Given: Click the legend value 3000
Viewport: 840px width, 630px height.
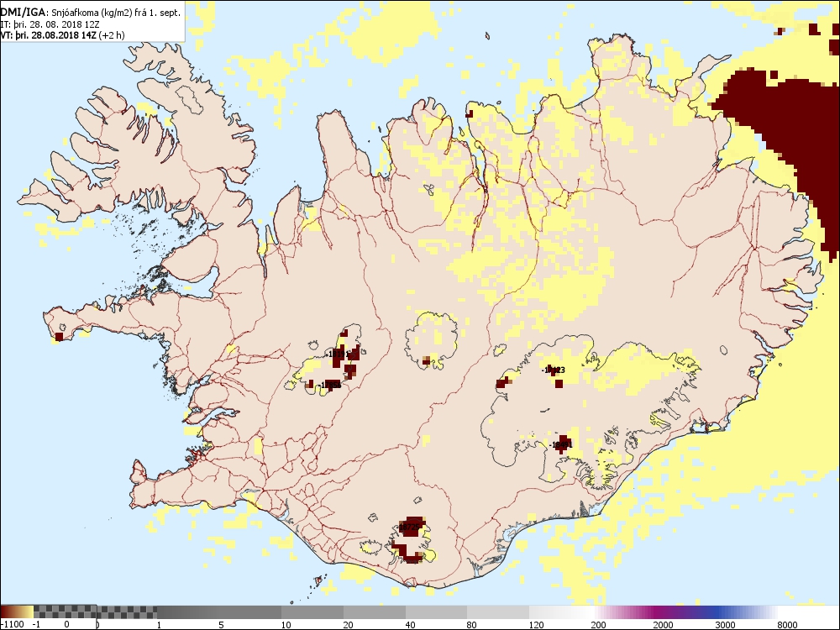Looking at the screenshot, I should pyautogui.click(x=726, y=625).
